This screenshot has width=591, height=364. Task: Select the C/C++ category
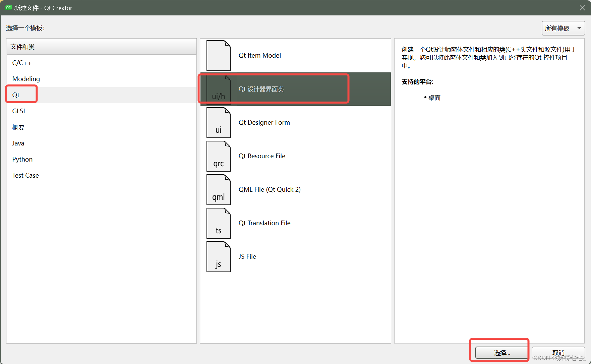coord(101,63)
